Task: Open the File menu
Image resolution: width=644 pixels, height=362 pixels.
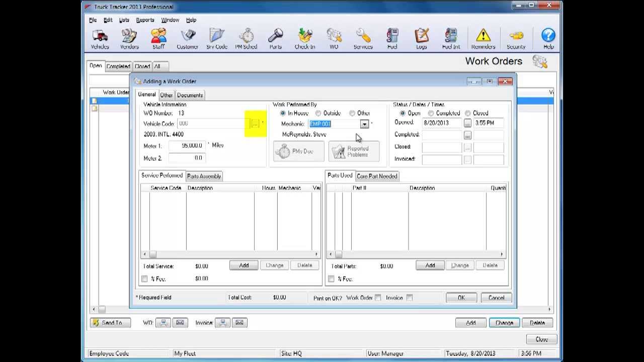Action: click(93, 20)
